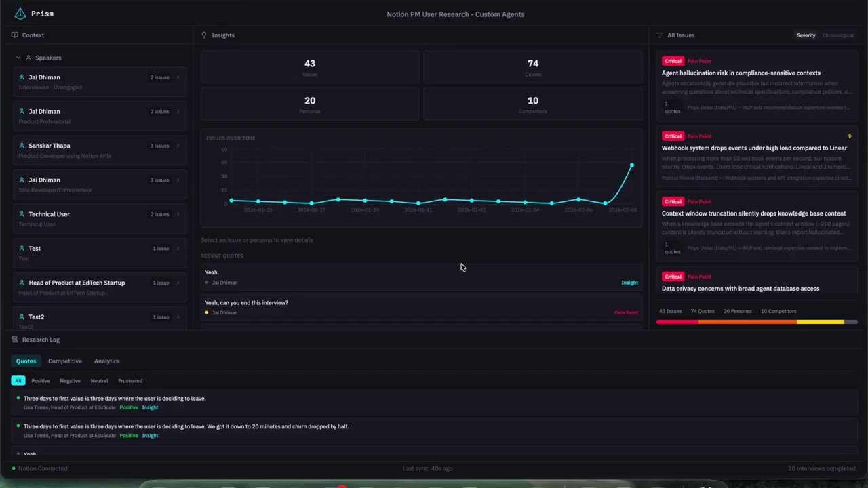The width and height of the screenshot is (868, 488).
Task: Click person icon next to Test2 speaker
Action: [22, 317]
